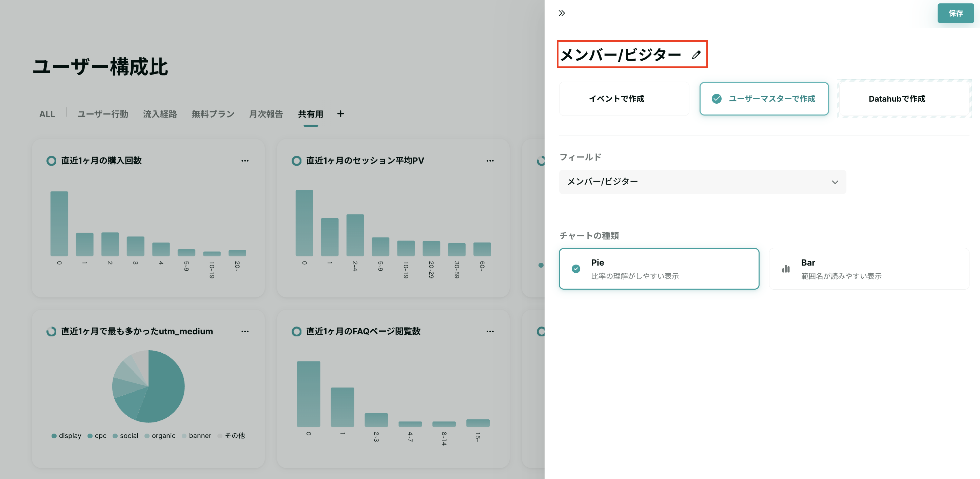Click the 範囲名が読みやすい表示 description text
This screenshot has height=479, width=980.
[841, 276]
